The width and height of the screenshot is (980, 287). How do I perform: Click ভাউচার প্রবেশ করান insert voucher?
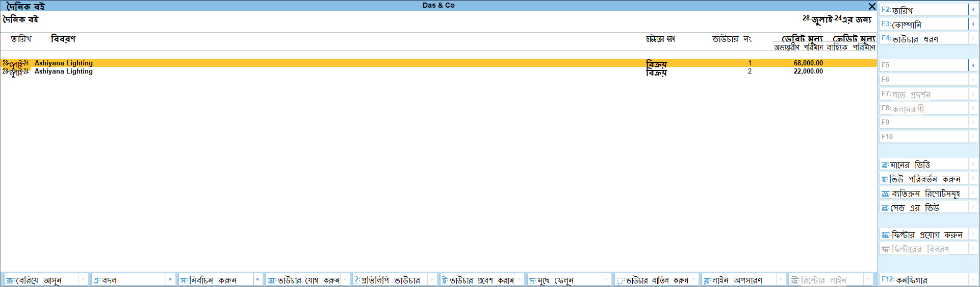coord(477,280)
